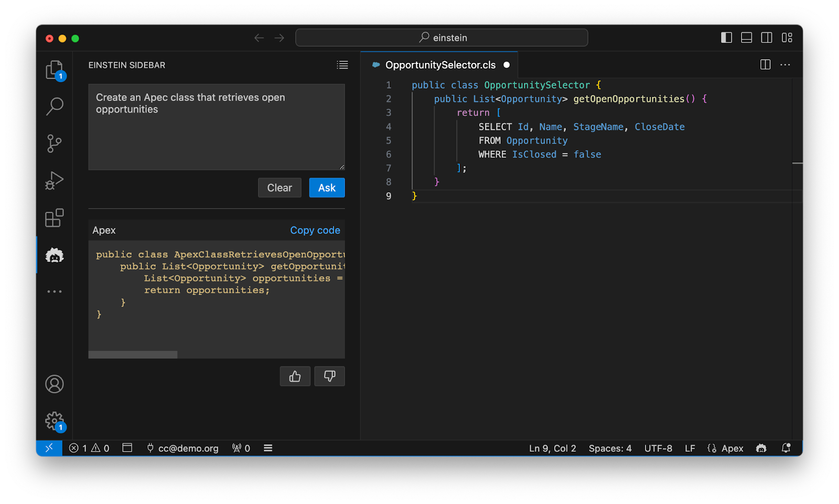The width and height of the screenshot is (839, 504).
Task: Click the three-line menu icon in the status bar
Action: [268, 448]
